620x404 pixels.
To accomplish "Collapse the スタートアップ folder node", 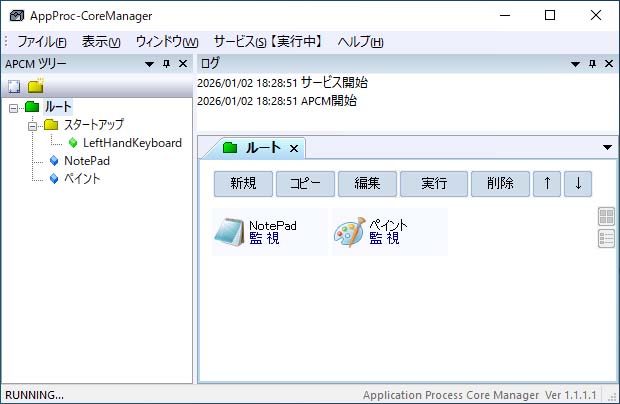I will [32, 125].
